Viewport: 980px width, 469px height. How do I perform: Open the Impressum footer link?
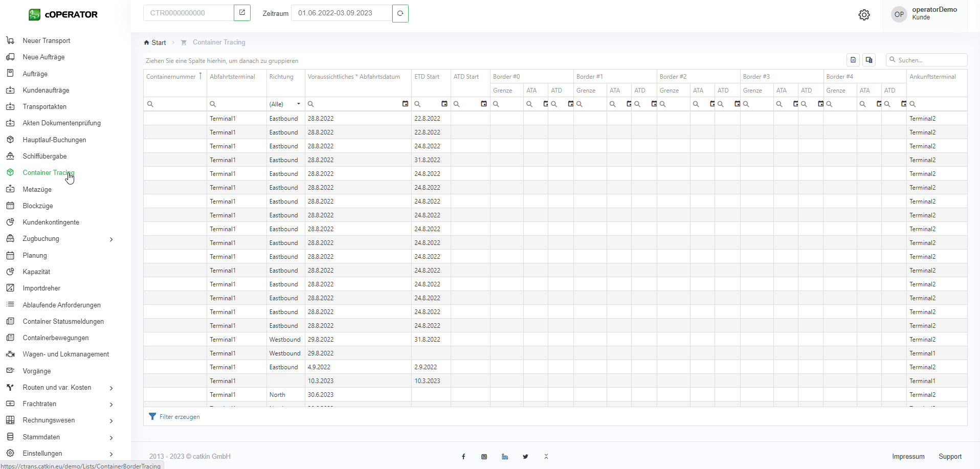point(908,457)
